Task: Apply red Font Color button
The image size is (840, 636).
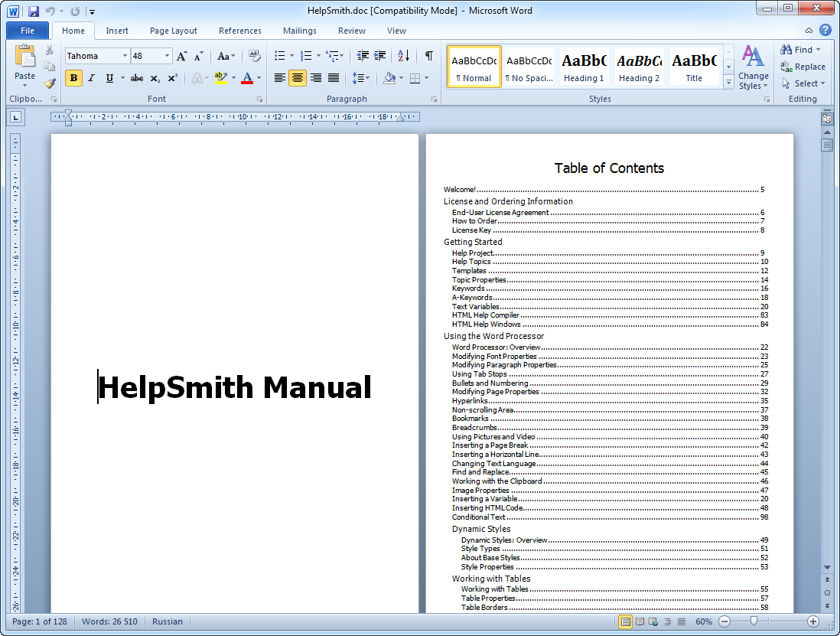Action: (x=247, y=78)
